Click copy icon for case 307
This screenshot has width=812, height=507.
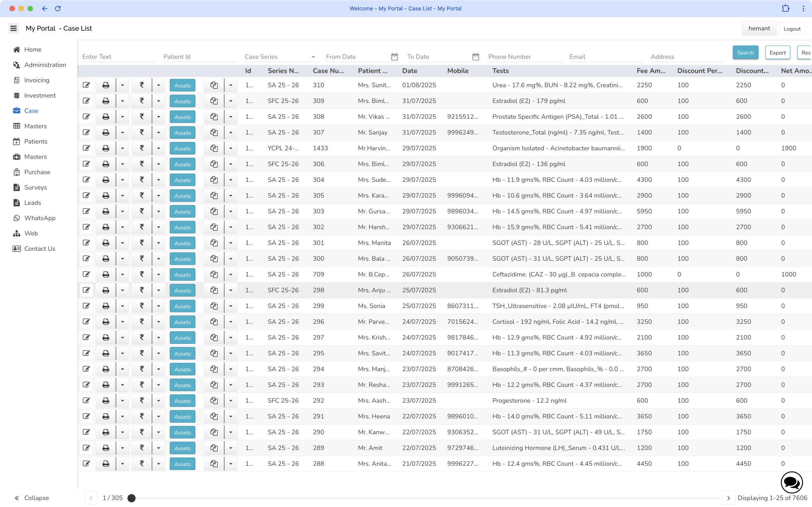pyautogui.click(x=214, y=132)
